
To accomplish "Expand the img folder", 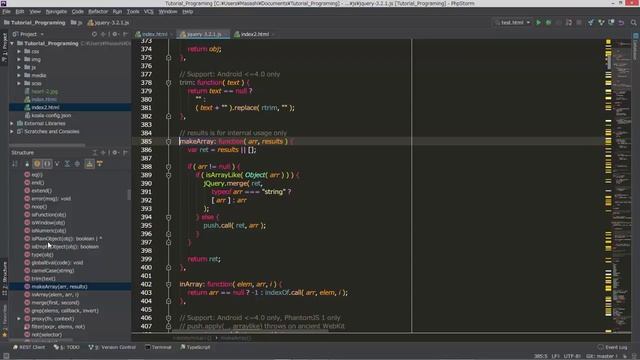I will tap(19, 59).
